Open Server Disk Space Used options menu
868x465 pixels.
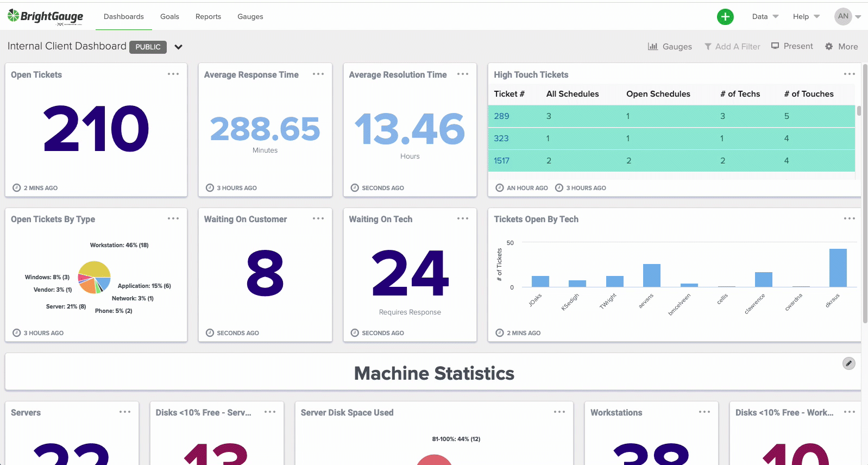559,412
